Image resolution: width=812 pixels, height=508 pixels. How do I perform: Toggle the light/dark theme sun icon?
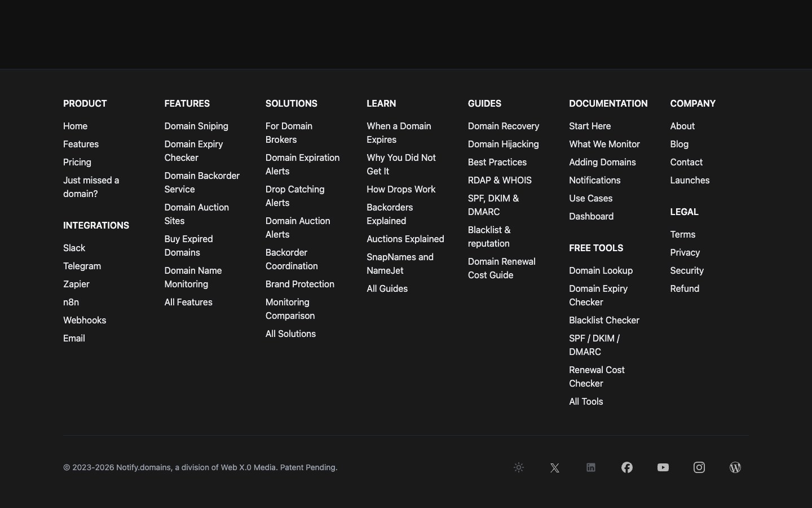(x=519, y=467)
